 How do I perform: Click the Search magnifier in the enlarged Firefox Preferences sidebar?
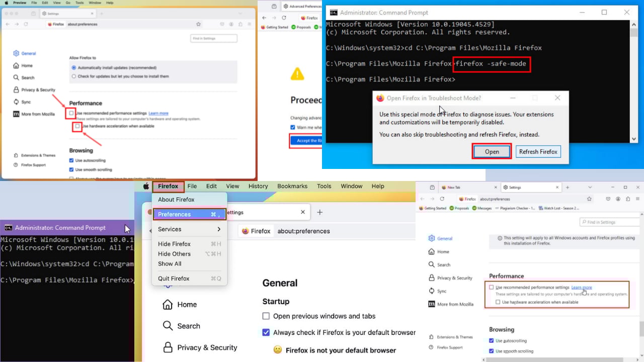pos(168,326)
